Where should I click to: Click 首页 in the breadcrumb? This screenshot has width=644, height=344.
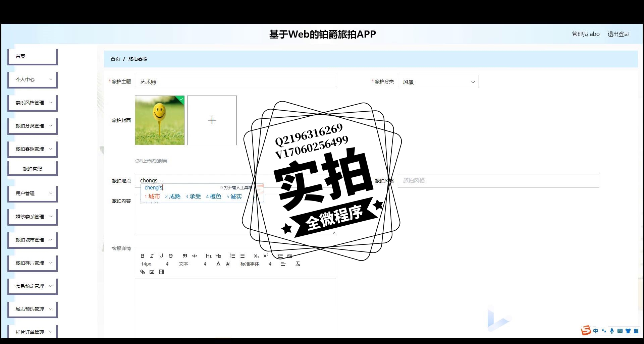(115, 59)
